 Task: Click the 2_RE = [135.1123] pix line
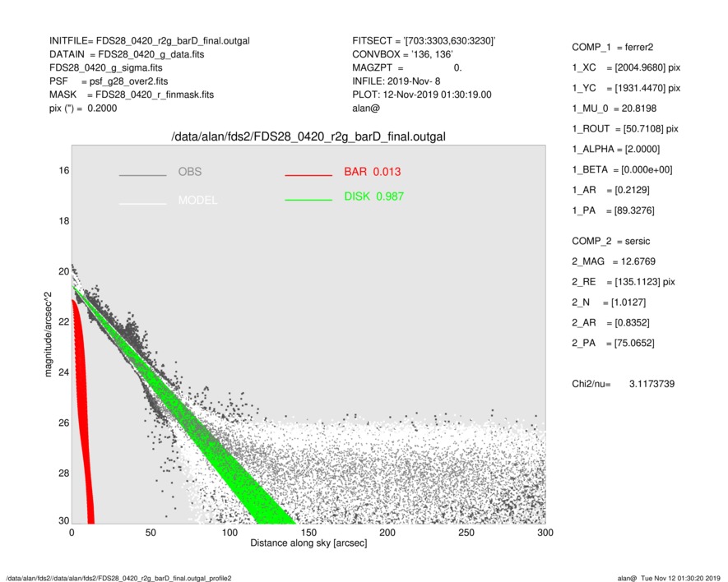(624, 282)
